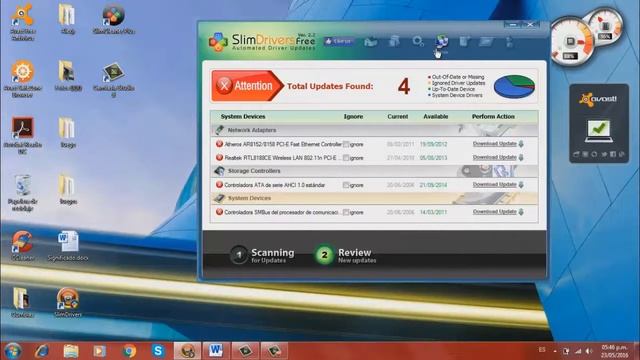Click the driver status pie chart

point(514,86)
